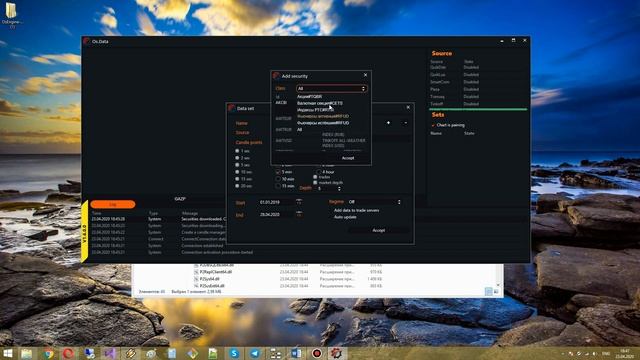
Task: Open the Regime dropdown
Action: pyautogui.click(x=374, y=202)
